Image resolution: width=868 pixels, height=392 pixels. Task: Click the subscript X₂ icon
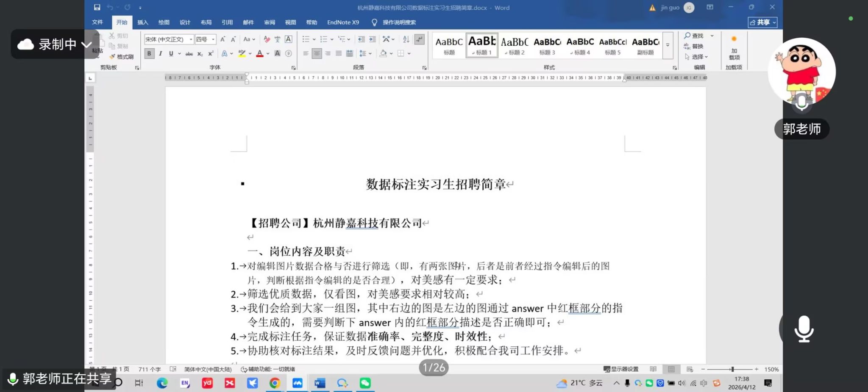pyautogui.click(x=200, y=54)
